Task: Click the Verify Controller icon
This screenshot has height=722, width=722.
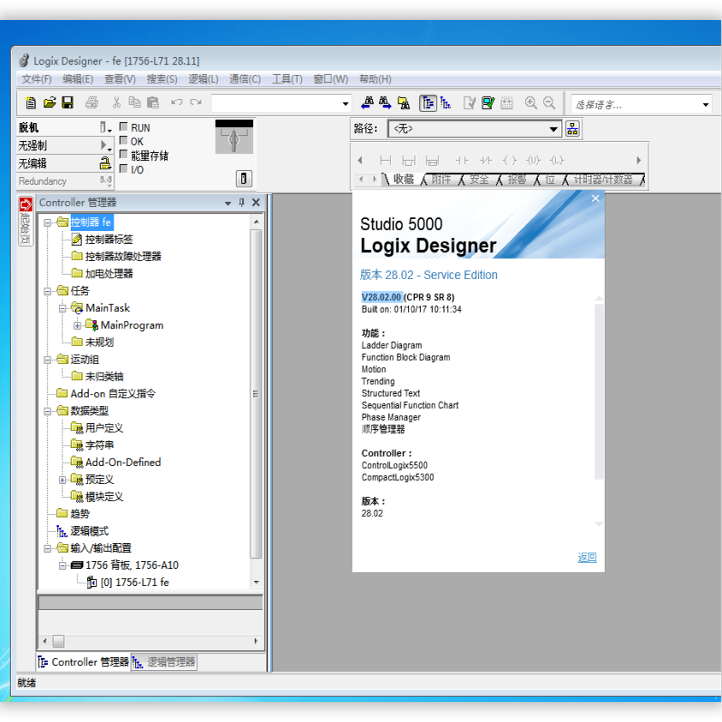Action: point(488,103)
